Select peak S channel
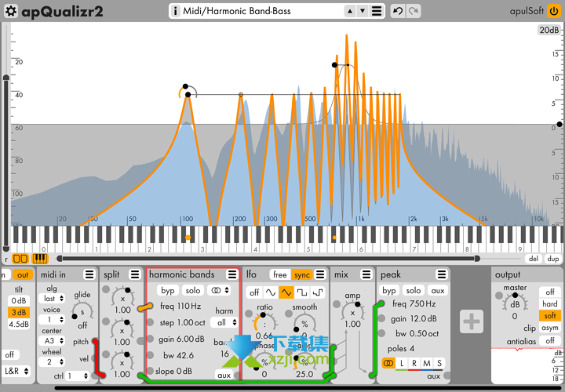565x392 pixels. [x=439, y=364]
